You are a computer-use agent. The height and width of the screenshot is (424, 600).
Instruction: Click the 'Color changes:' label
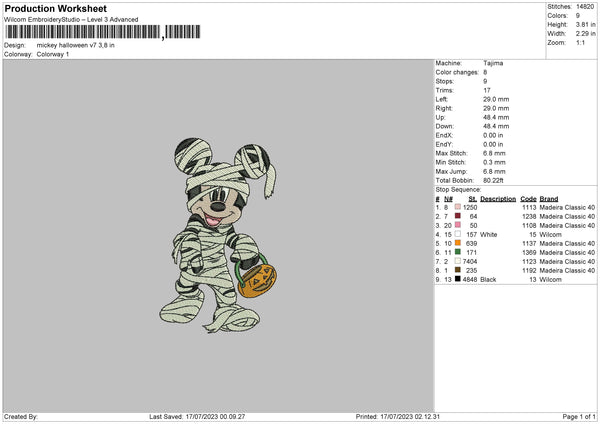pos(457,72)
